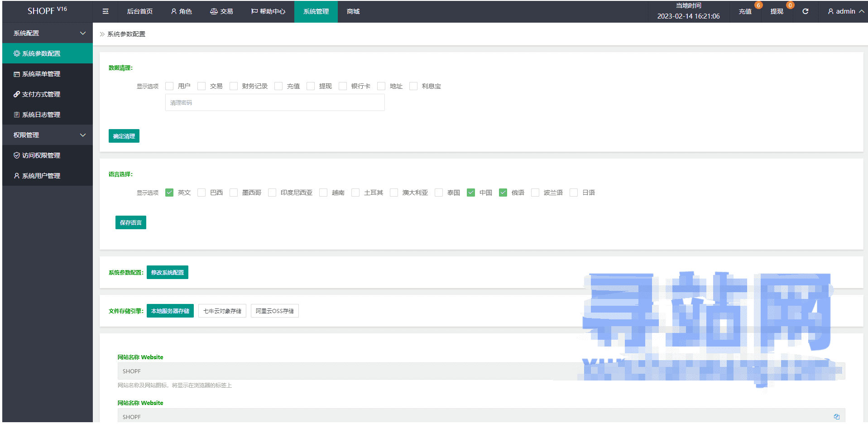Screen dimensions: 868x424
Task: Click the 支付方式管理 link icon
Action: click(x=17, y=94)
